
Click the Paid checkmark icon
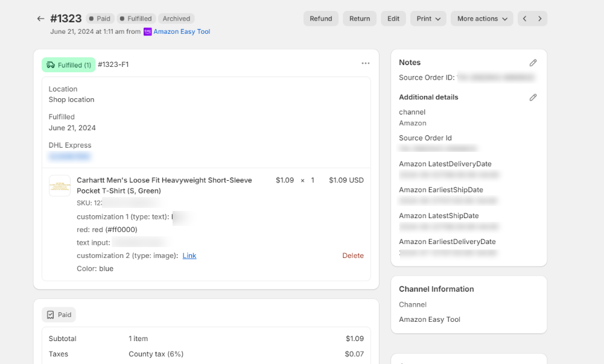point(49,314)
